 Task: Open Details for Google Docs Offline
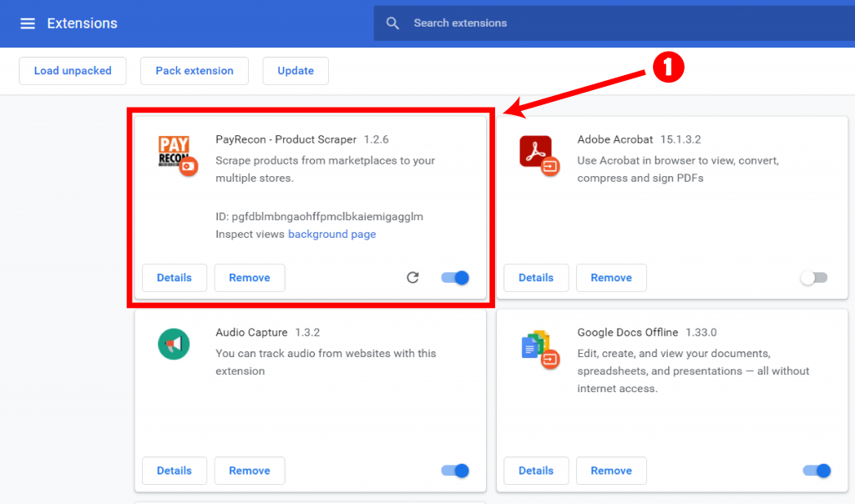536,471
